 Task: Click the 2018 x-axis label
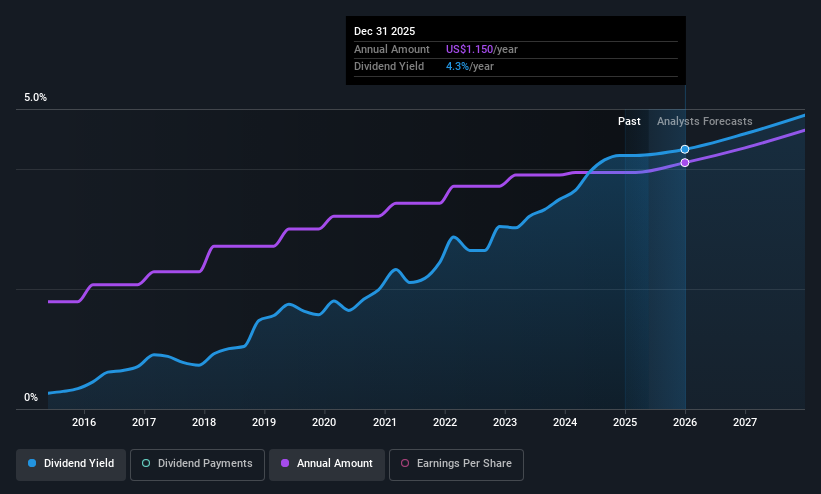point(204,422)
